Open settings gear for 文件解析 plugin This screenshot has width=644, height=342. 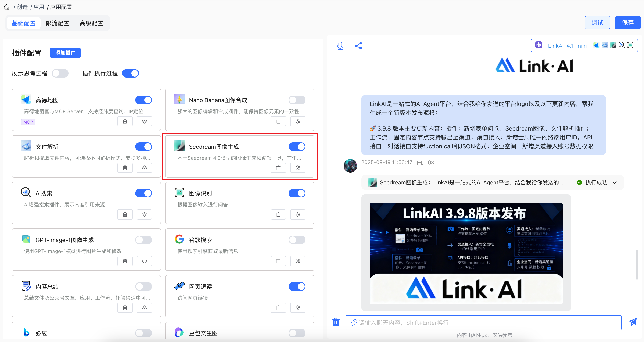(144, 168)
